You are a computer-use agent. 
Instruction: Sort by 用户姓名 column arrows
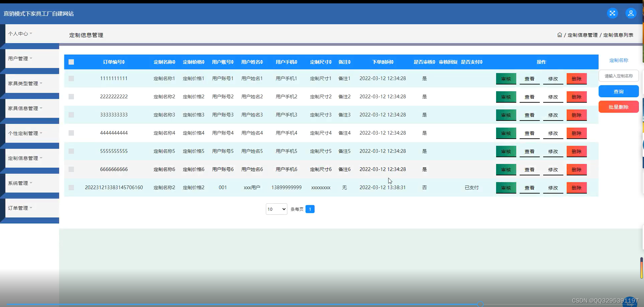coord(261,62)
